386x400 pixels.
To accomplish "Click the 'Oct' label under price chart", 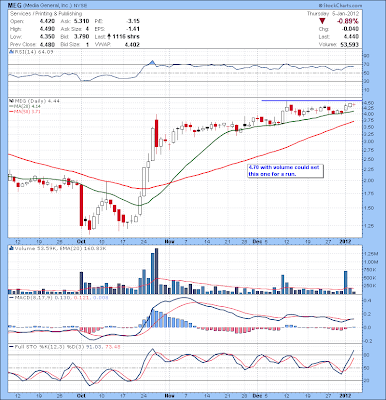I will coord(81,241).
